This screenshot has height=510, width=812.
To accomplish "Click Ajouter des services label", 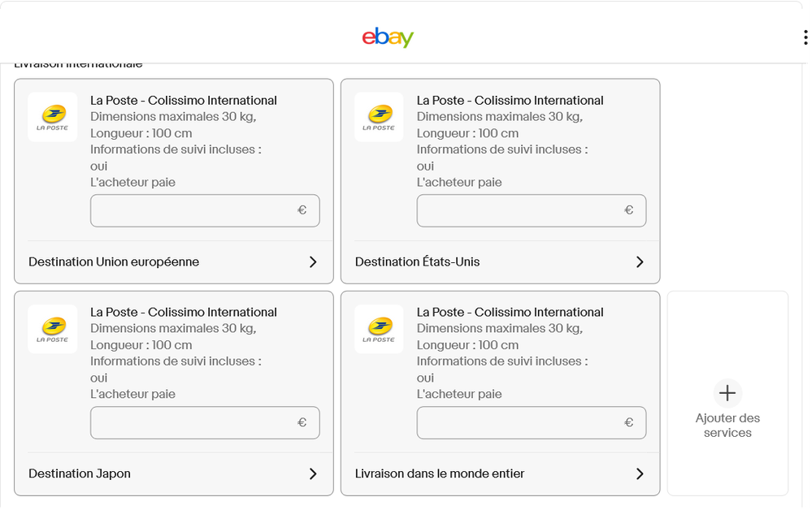I will (727, 426).
